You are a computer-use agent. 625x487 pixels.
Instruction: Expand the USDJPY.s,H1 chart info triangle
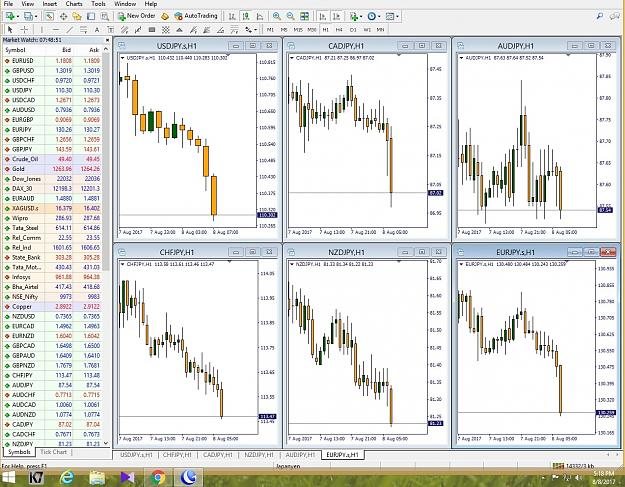pyautogui.click(x=123, y=58)
